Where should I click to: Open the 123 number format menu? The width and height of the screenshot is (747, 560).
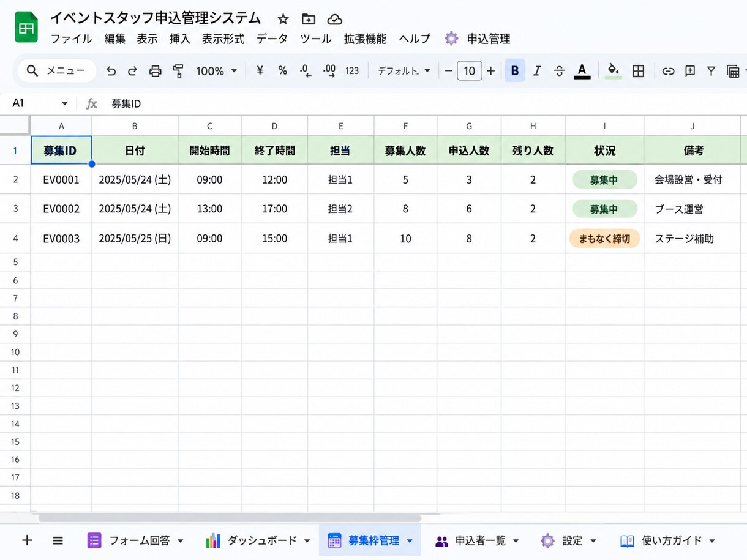[352, 71]
